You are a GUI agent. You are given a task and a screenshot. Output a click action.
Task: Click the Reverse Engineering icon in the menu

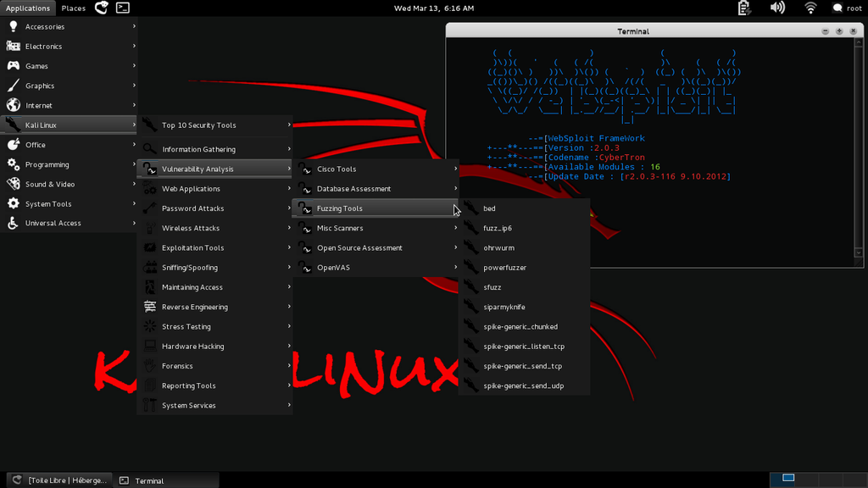click(149, 306)
